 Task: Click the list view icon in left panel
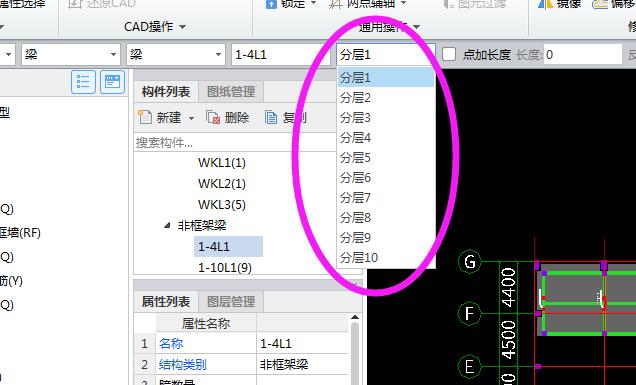[83, 82]
